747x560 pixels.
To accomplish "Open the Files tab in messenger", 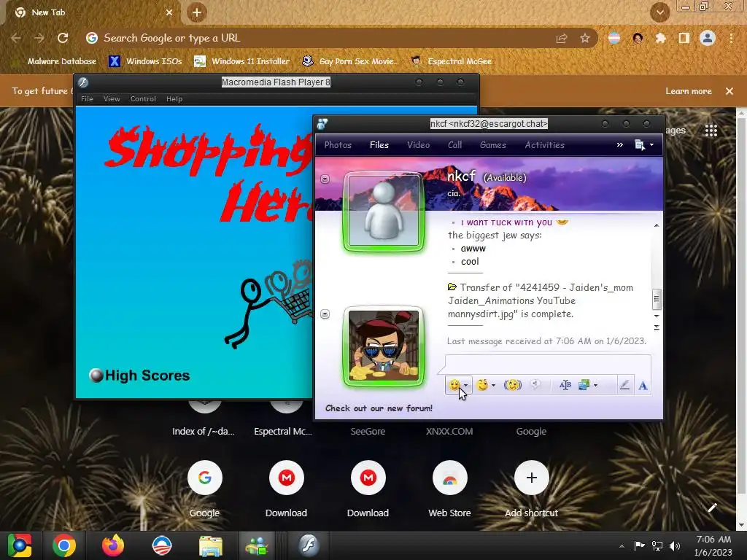I will (379, 145).
